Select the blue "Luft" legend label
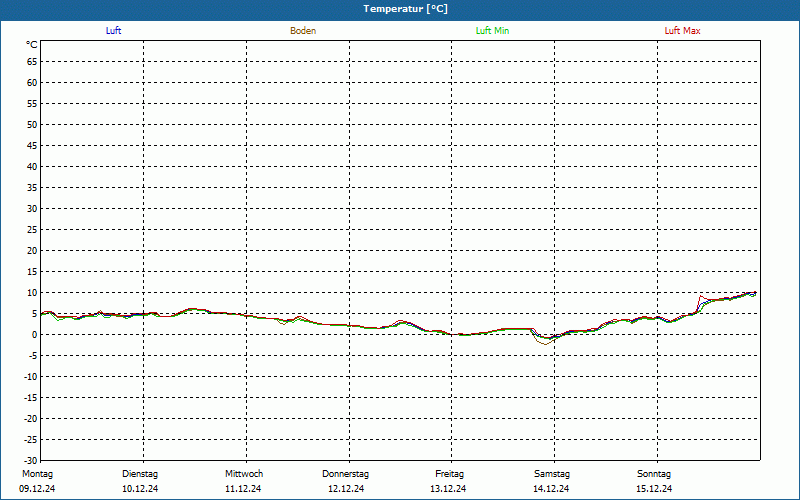The width and height of the screenshot is (800, 500). click(x=113, y=31)
